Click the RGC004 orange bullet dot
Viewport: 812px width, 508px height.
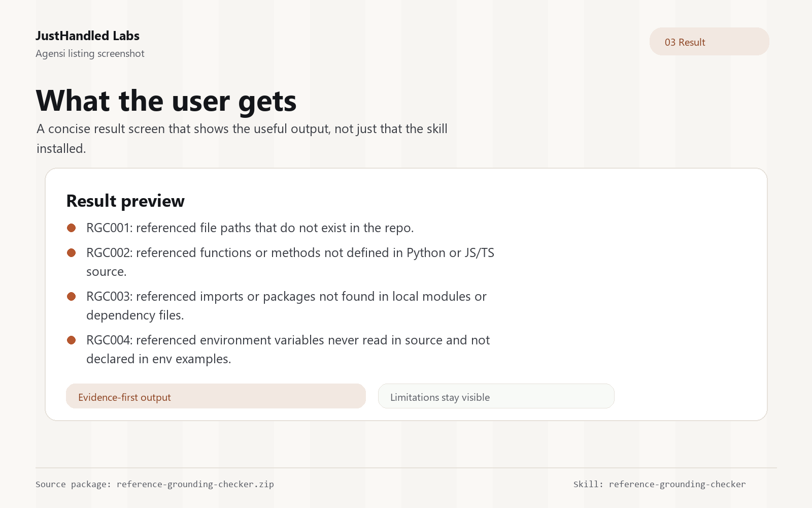pos(72,340)
